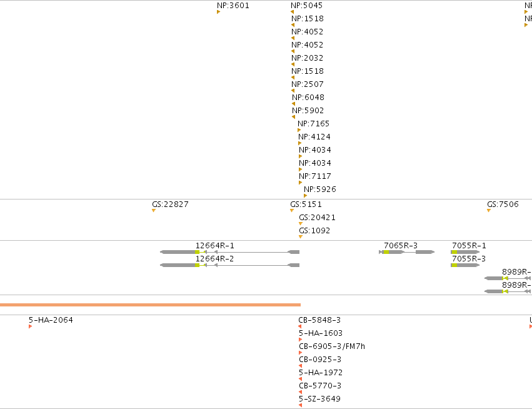Open the GS:20421 feature
Screen dimensions: 532x409
pos(301,224)
